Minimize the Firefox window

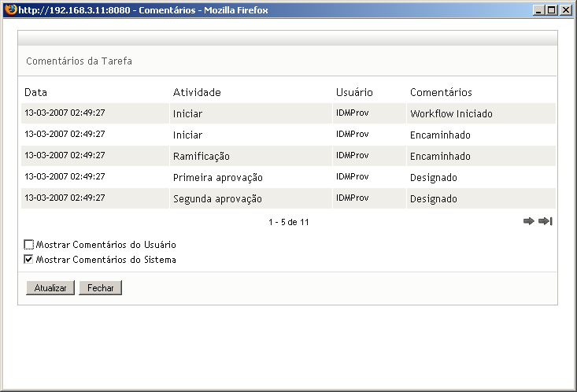point(538,9)
